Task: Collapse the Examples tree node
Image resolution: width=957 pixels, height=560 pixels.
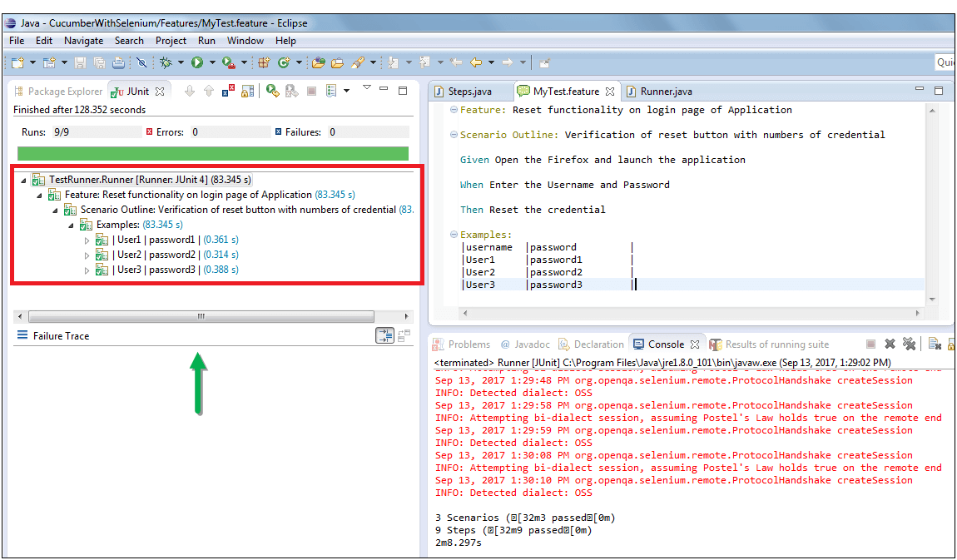Action: 72,225
